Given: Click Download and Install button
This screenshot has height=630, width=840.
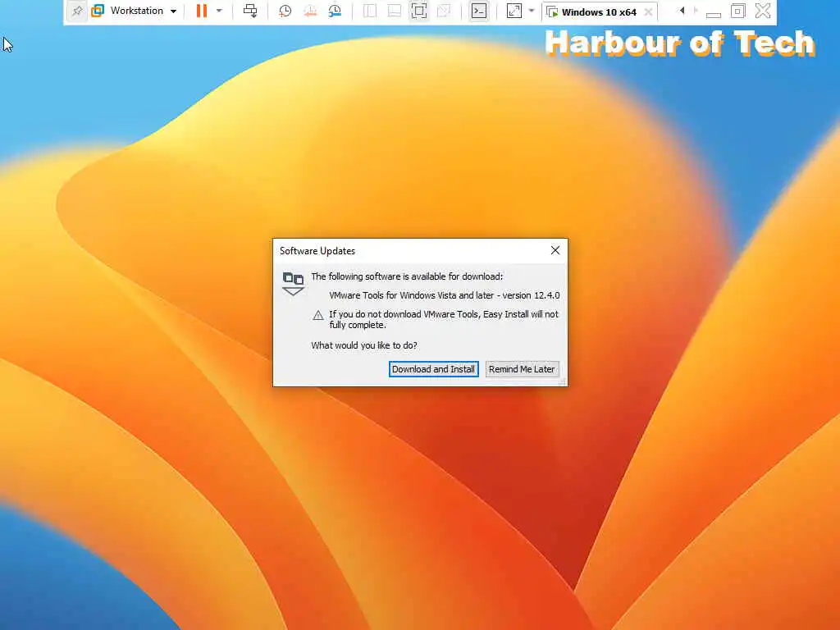Looking at the screenshot, I should coord(433,369).
